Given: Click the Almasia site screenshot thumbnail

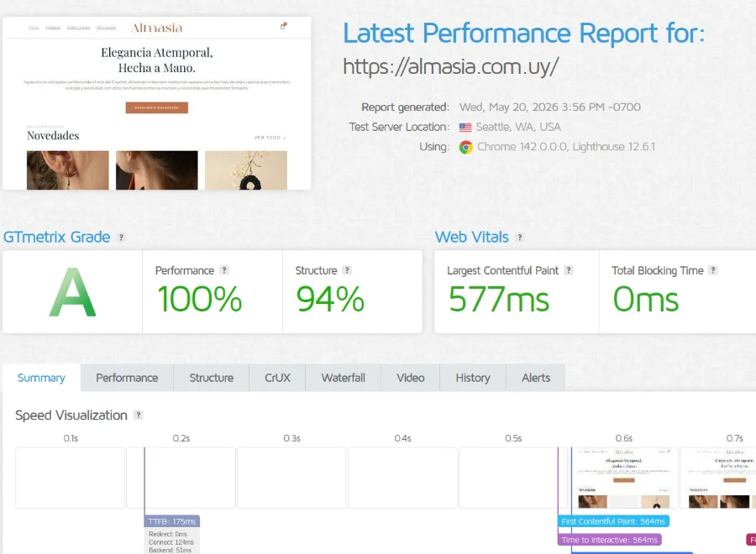Looking at the screenshot, I should tap(157, 103).
